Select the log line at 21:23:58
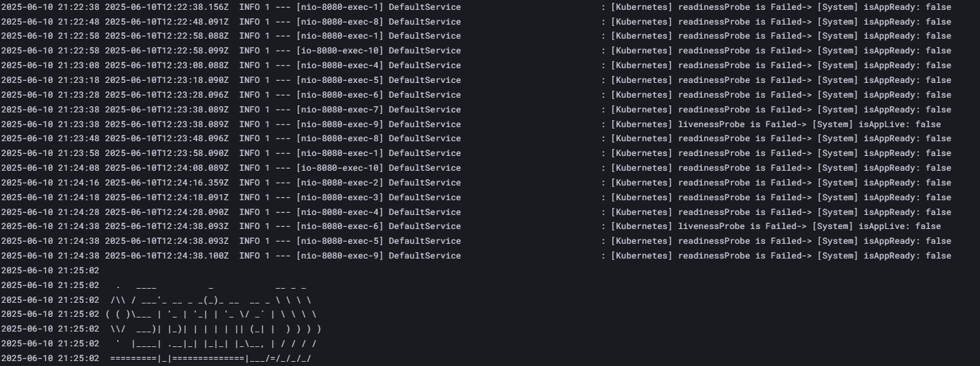980x366 pixels. (281, 153)
